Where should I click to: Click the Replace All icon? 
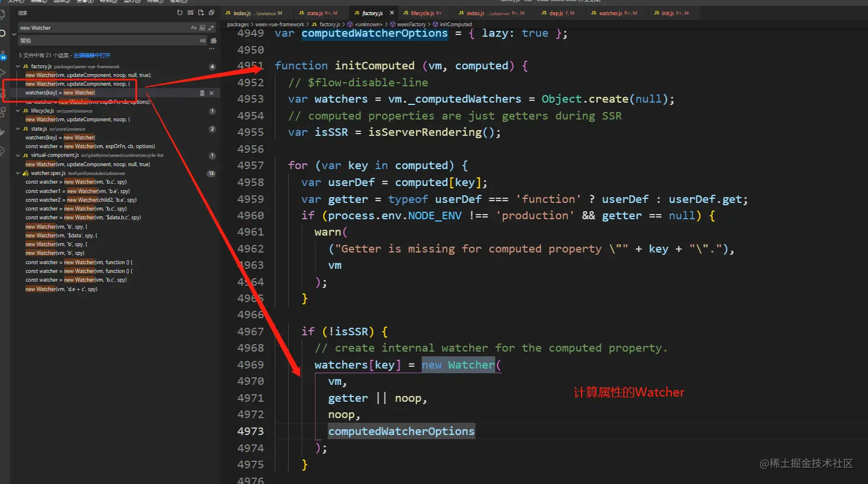[x=213, y=41]
